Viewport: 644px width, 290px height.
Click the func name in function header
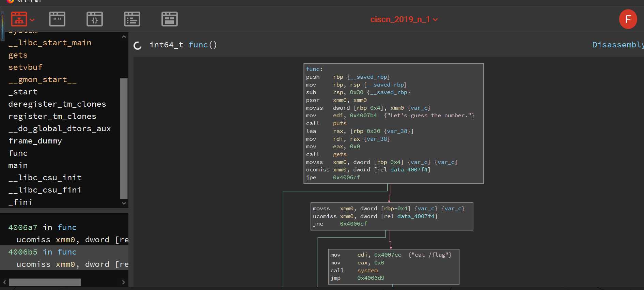[198, 45]
